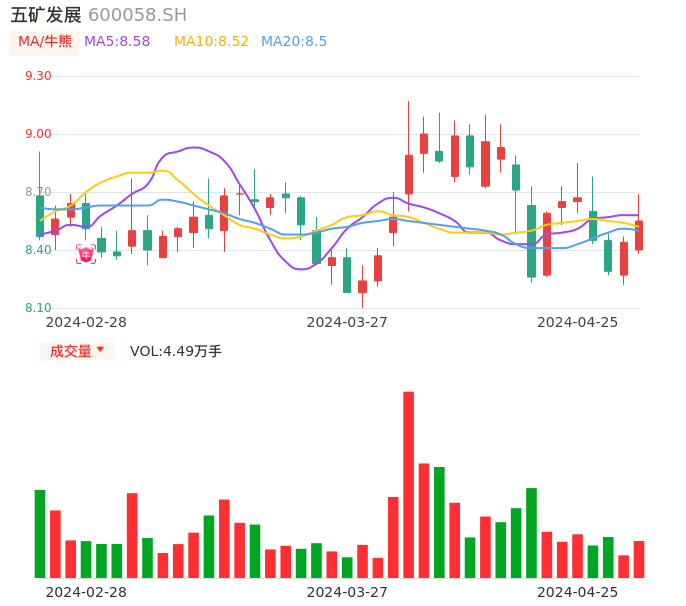This screenshot has height=606, width=686.
Task: Click the 8.10 price axis label
Action: (38, 308)
